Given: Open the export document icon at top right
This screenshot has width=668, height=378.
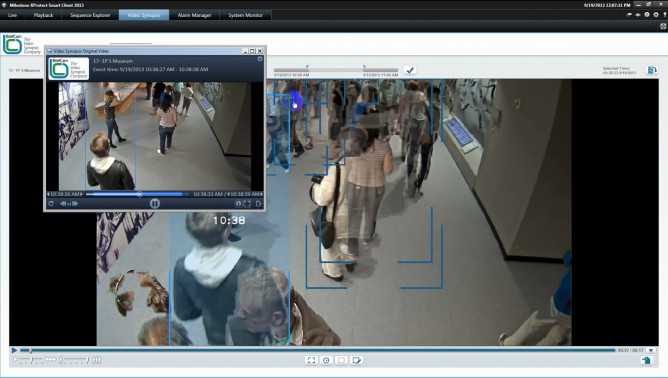Looking at the screenshot, I should tap(652, 70).
